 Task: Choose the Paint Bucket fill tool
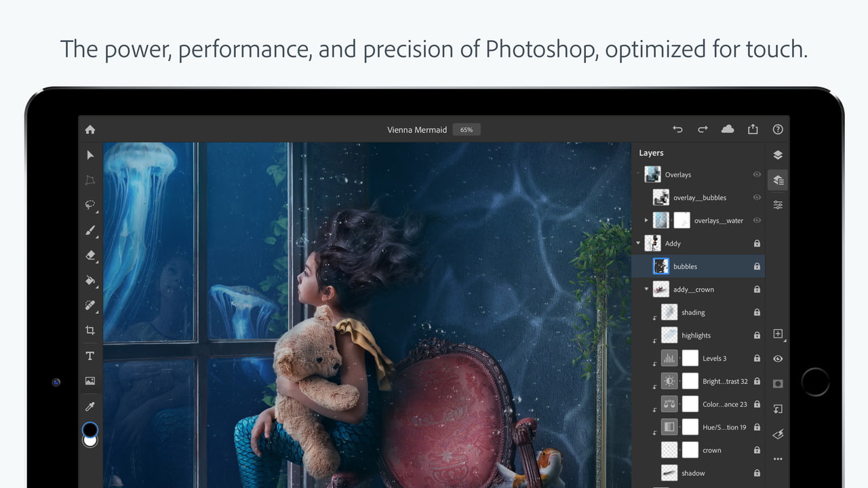coord(90,281)
